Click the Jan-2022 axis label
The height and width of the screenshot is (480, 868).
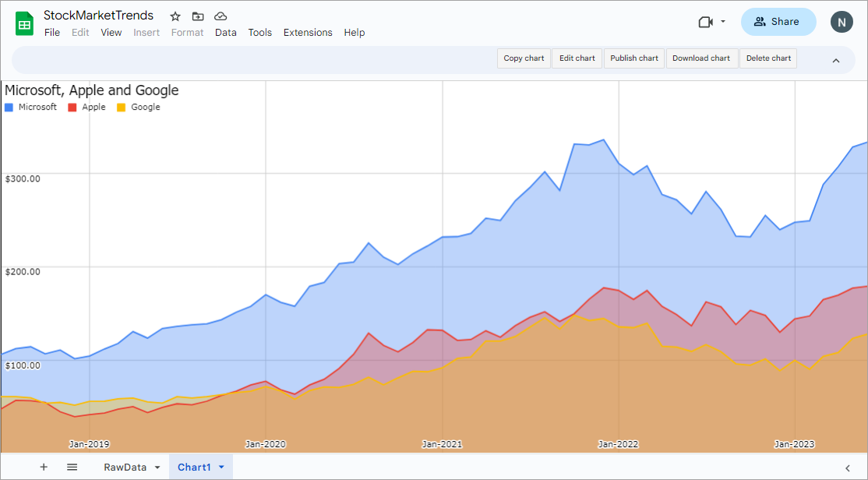(x=619, y=444)
